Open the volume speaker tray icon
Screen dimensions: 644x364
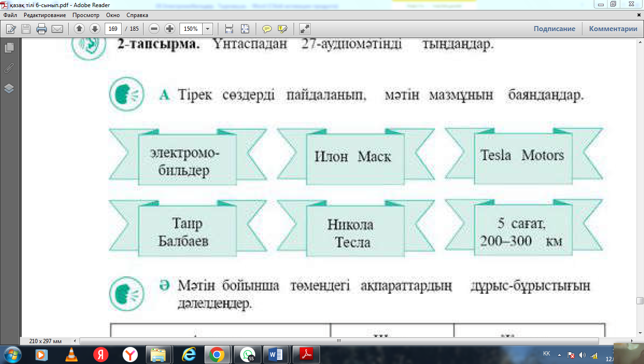[x=582, y=355]
